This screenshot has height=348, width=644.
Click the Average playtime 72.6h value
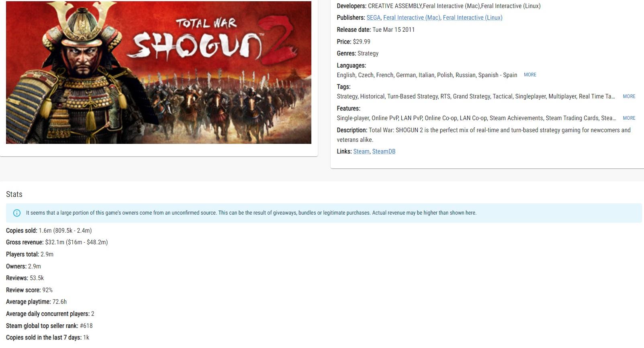point(59,302)
